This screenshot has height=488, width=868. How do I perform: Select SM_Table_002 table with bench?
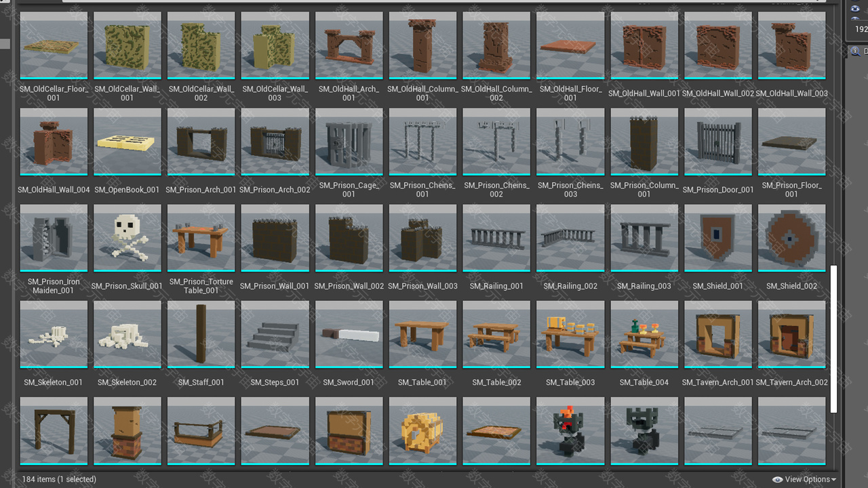[x=496, y=334]
